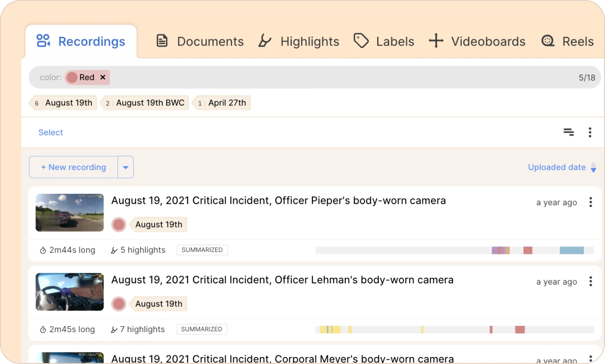605x364 pixels.
Task: Click the red color dot on Pieper's recording
Action: coord(119,225)
